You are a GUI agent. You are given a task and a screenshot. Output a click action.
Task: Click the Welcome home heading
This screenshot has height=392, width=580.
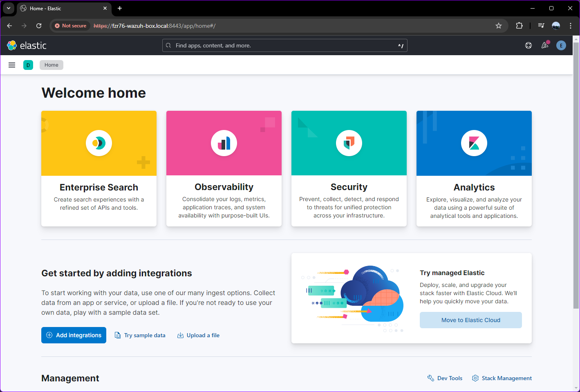94,93
